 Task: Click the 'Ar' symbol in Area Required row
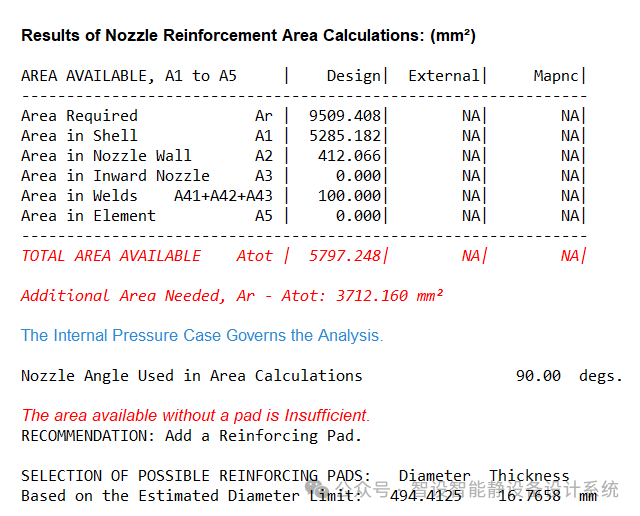pos(264,116)
